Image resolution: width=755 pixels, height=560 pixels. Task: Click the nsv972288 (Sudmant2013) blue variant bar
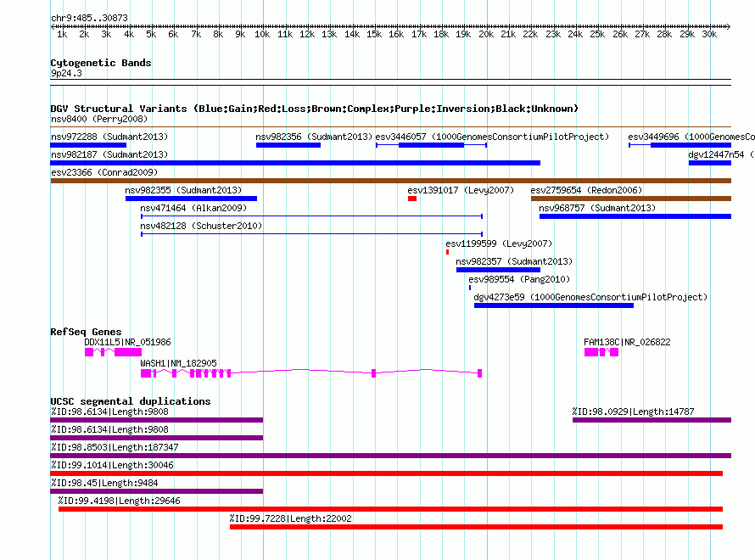coord(88,145)
